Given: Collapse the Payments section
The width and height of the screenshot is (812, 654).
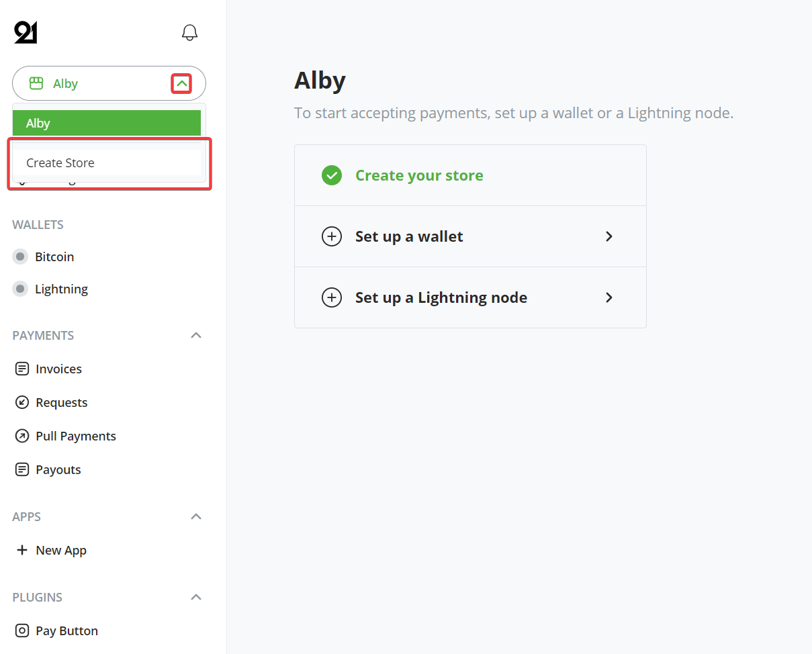Looking at the screenshot, I should (196, 335).
